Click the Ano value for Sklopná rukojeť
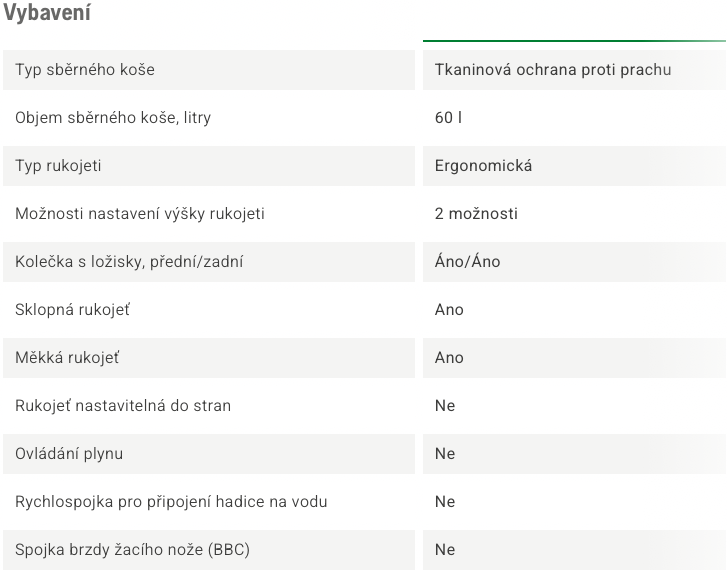The width and height of the screenshot is (727, 570). (x=449, y=310)
